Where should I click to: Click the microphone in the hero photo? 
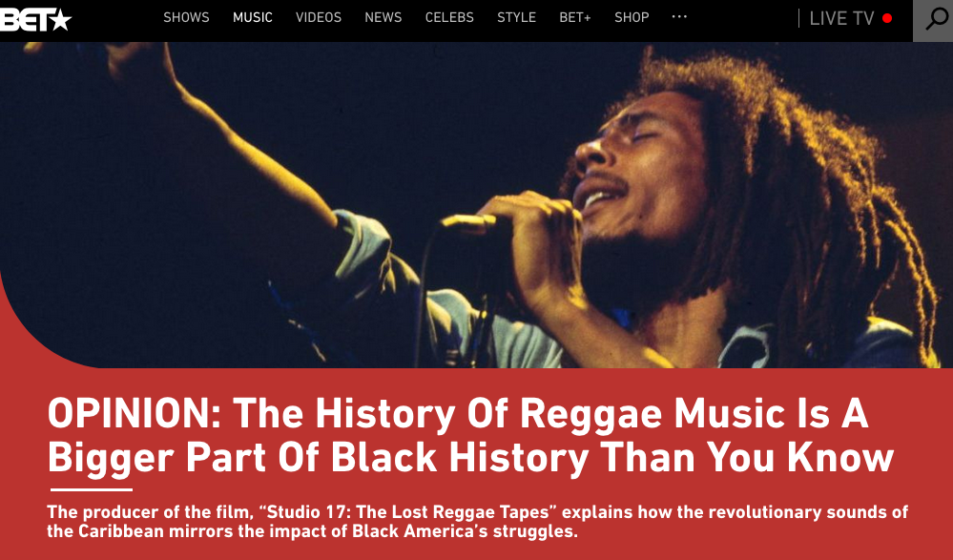468,224
